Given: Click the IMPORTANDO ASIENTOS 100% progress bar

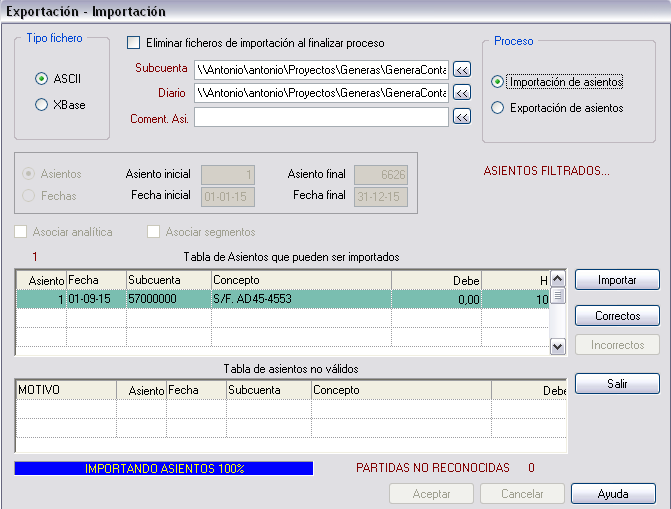Looking at the screenshot, I should click(x=164, y=468).
